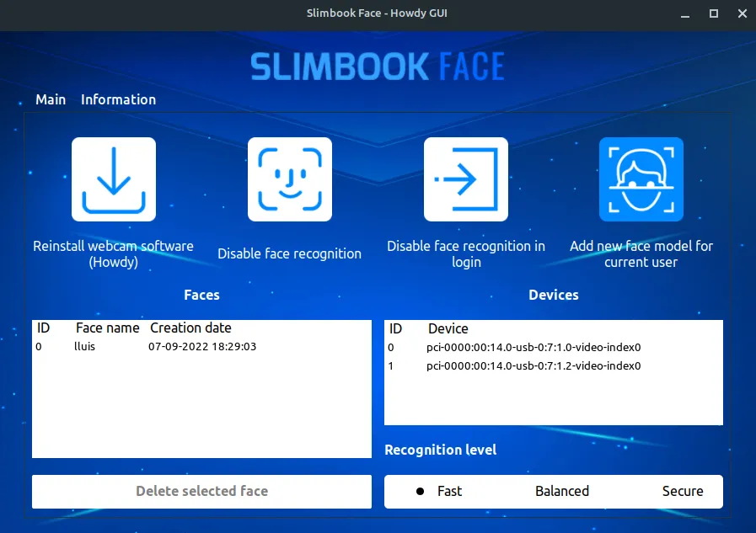The height and width of the screenshot is (533, 756).
Task: Select the lluis face entry
Action: (x=84, y=347)
